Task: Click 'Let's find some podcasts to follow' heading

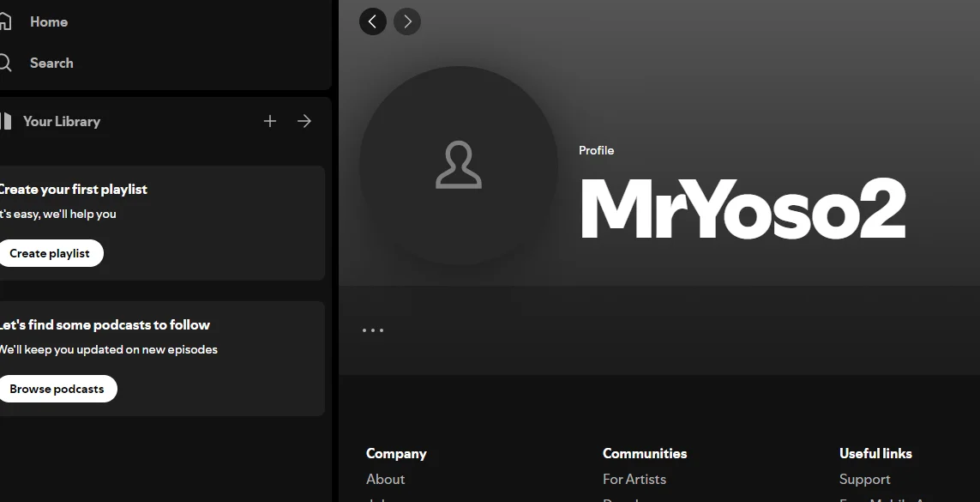Action: click(x=105, y=325)
